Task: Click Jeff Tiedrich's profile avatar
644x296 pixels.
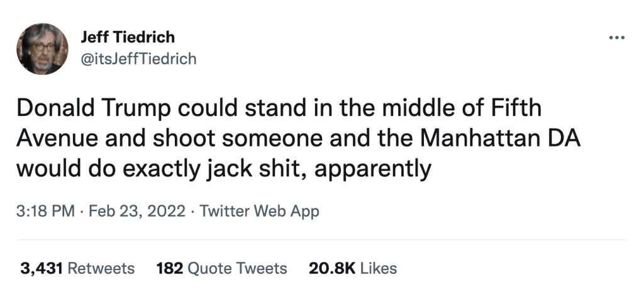Action: point(43,49)
